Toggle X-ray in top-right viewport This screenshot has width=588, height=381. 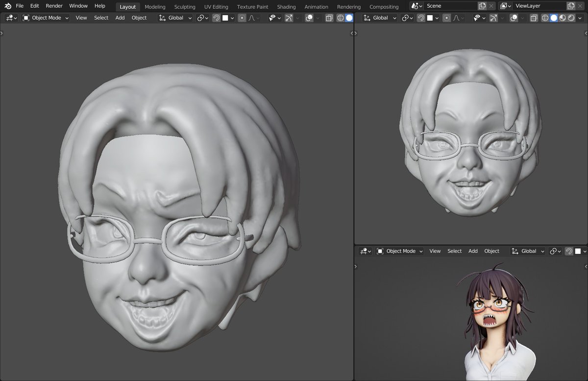(x=534, y=18)
